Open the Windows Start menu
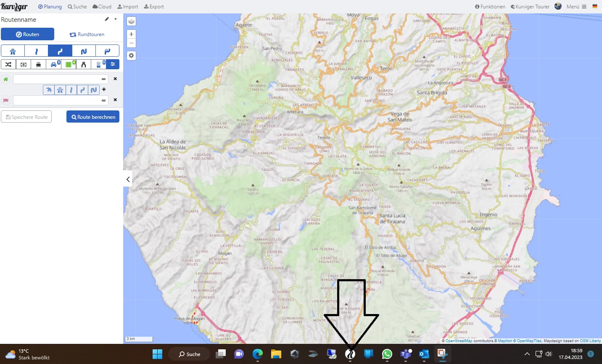602x364 pixels. (x=157, y=354)
